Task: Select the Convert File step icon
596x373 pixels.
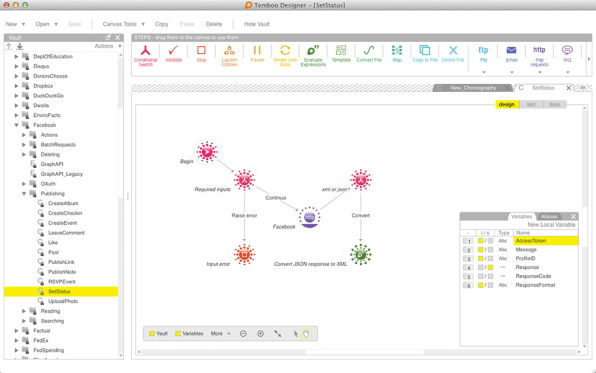Action: (x=369, y=50)
